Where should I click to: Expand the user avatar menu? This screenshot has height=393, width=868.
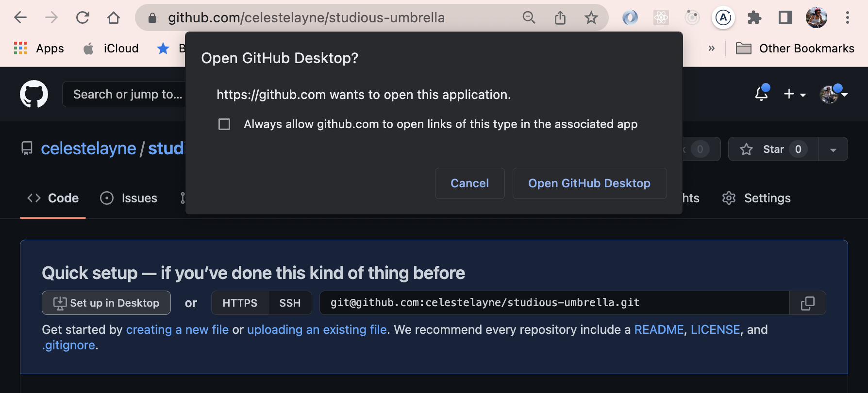[834, 94]
